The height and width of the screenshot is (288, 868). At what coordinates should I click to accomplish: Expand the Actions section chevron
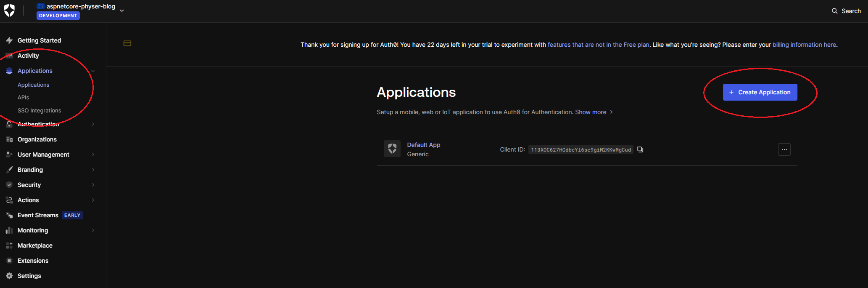coord(93,200)
